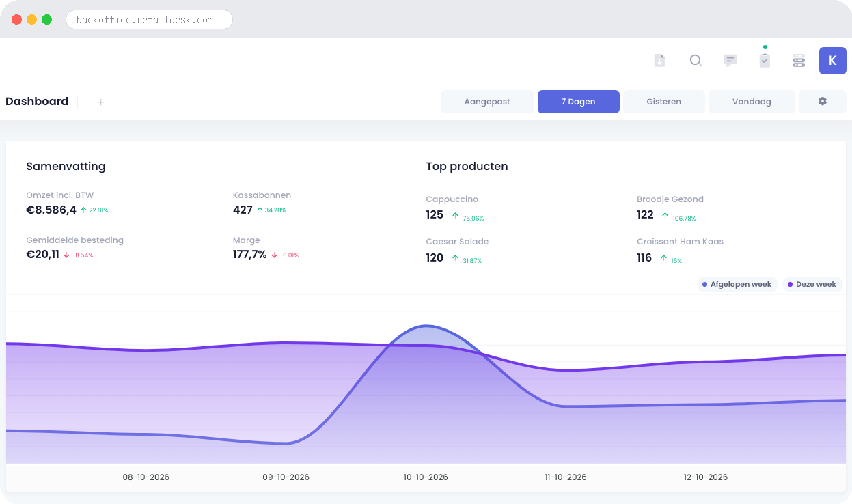852x504 pixels.
Task: Add a new dashboard with plus icon
Action: click(100, 102)
